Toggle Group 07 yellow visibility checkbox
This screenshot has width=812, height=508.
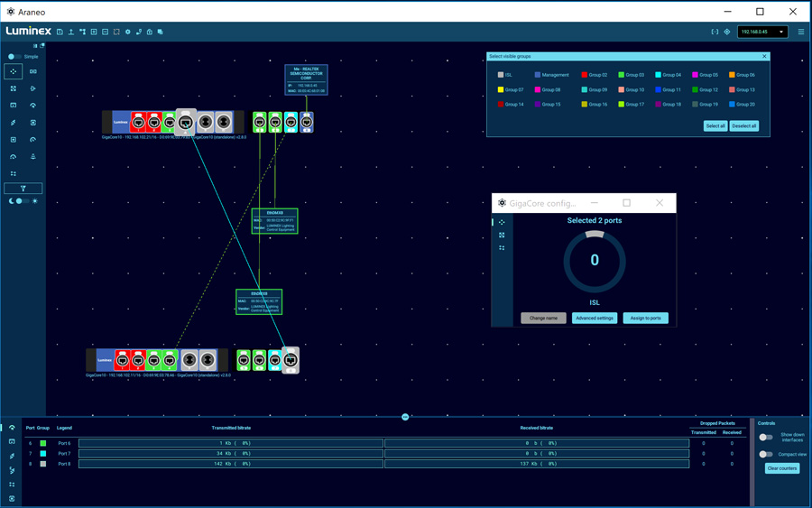pyautogui.click(x=500, y=89)
